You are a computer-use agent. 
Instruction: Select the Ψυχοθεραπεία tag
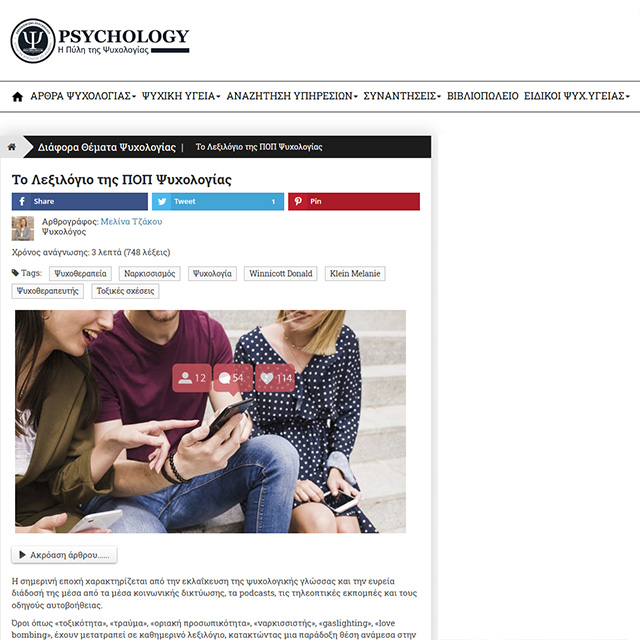click(x=80, y=273)
